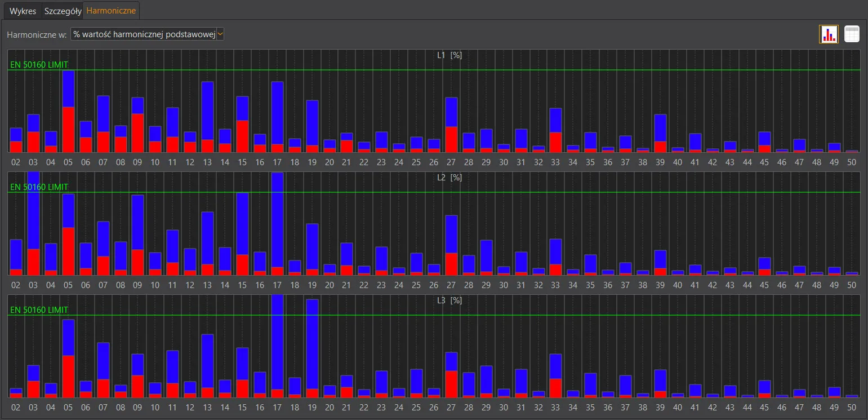Click the 17th harmonic bar in L2 chart
Screen dimensions: 868x420
pyautogui.click(x=278, y=224)
